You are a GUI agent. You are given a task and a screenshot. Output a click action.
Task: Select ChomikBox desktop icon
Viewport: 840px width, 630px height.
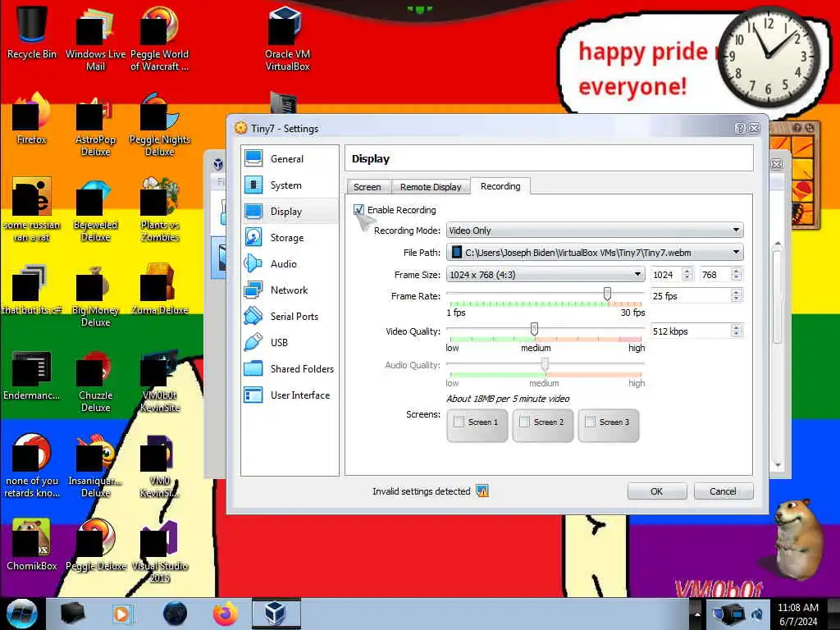(x=32, y=545)
